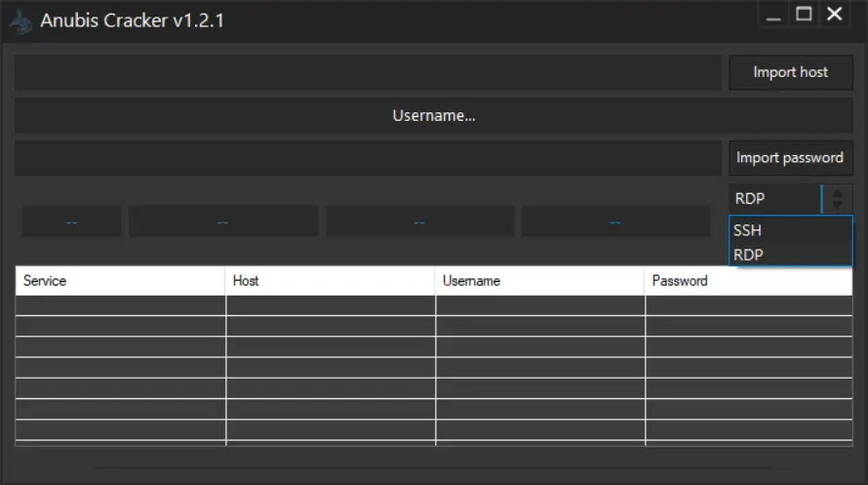
Task: Minimize the Anubis Cracker window
Action: click(x=773, y=16)
